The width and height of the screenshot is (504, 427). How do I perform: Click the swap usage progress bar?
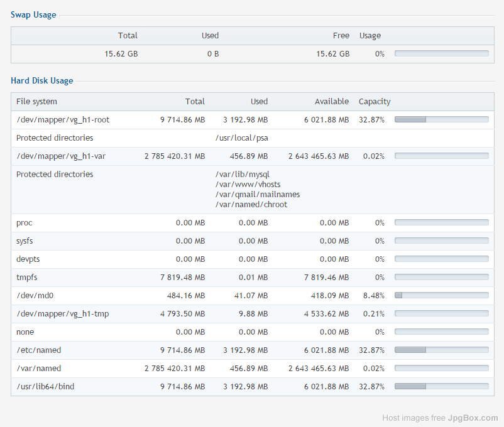[x=441, y=54]
